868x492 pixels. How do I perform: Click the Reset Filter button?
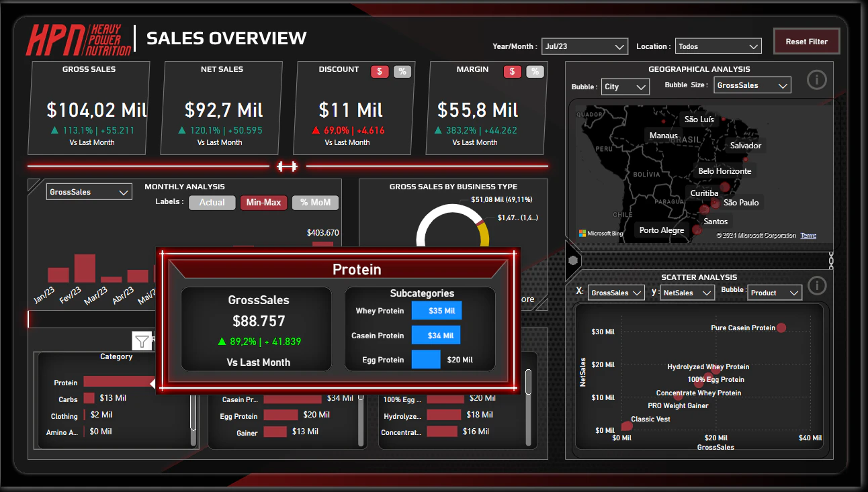click(x=807, y=42)
